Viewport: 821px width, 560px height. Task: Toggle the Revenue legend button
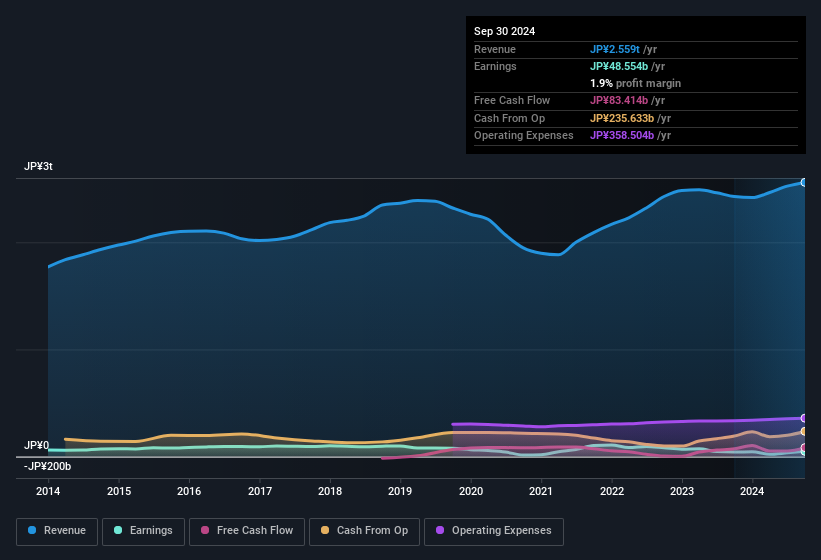(x=57, y=531)
